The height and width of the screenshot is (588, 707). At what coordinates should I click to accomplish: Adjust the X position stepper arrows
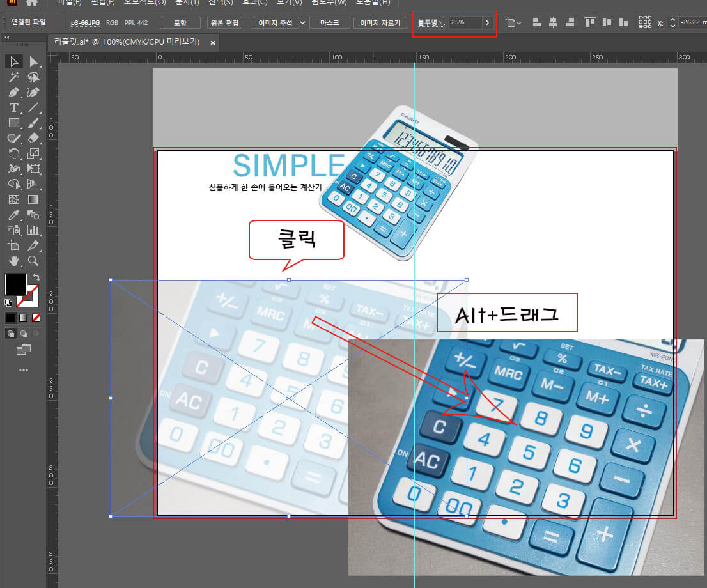(x=672, y=22)
